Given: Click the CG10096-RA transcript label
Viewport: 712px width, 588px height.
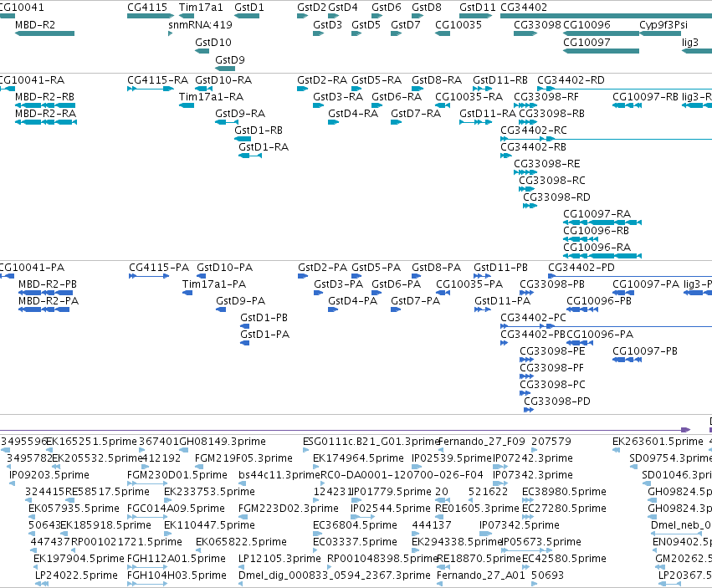Looking at the screenshot, I should 597,248.
